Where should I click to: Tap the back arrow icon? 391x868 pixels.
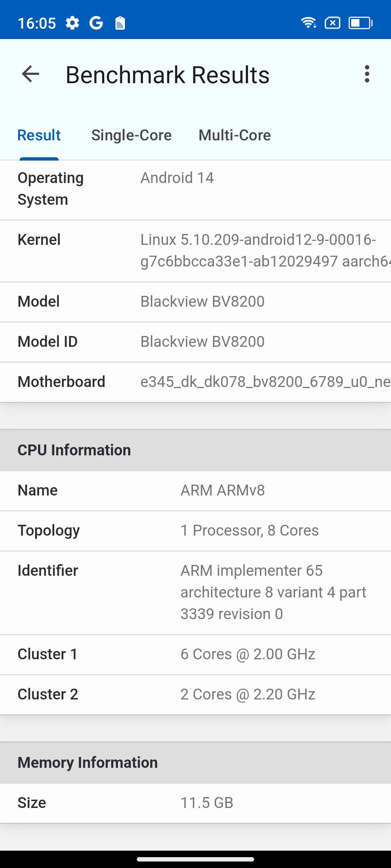click(x=30, y=75)
